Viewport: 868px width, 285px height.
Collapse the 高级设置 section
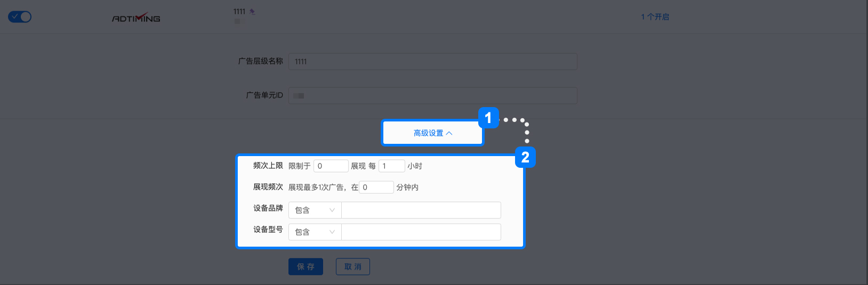[432, 133]
